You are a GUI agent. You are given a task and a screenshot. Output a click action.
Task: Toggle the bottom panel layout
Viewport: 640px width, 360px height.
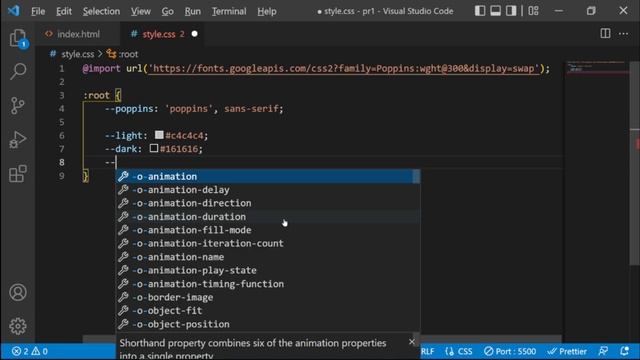pos(496,11)
